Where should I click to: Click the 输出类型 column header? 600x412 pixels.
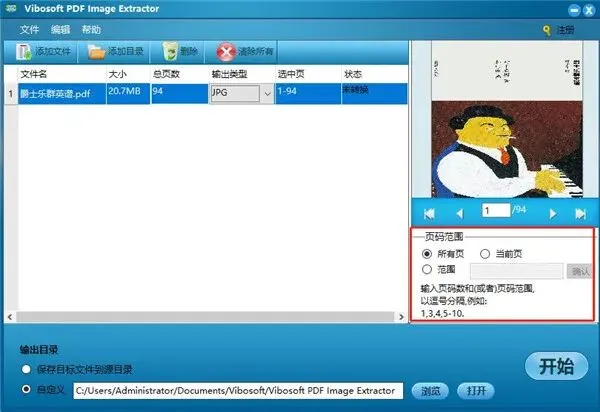(x=242, y=74)
